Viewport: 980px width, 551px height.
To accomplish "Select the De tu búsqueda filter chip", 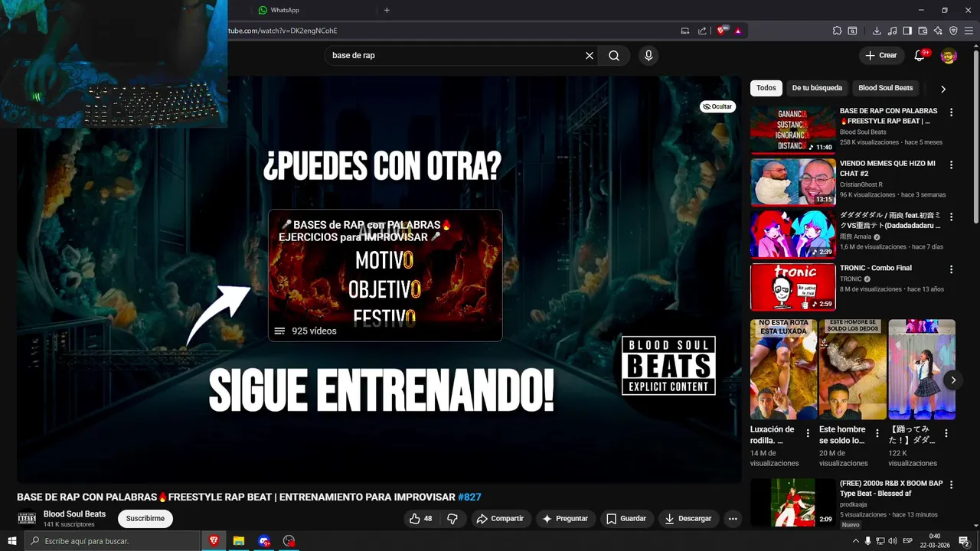I will pos(817,88).
